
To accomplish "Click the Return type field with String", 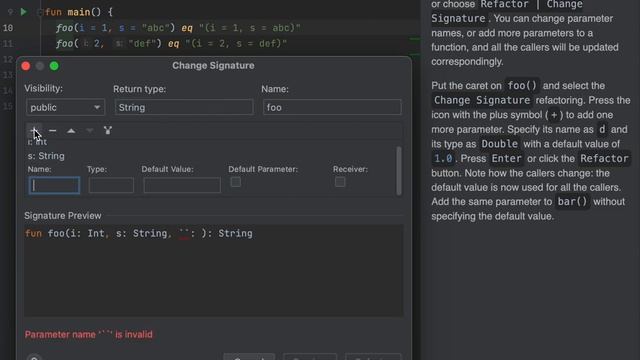I will [x=184, y=107].
